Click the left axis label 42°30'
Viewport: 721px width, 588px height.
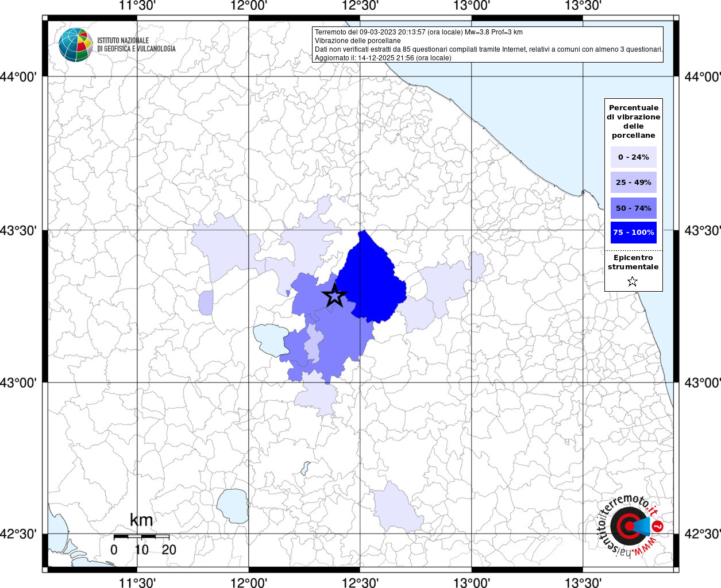click(19, 535)
